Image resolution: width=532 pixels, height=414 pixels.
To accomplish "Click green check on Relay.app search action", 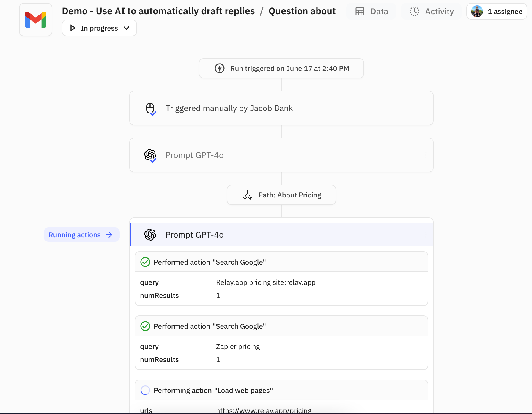I will (x=145, y=262).
